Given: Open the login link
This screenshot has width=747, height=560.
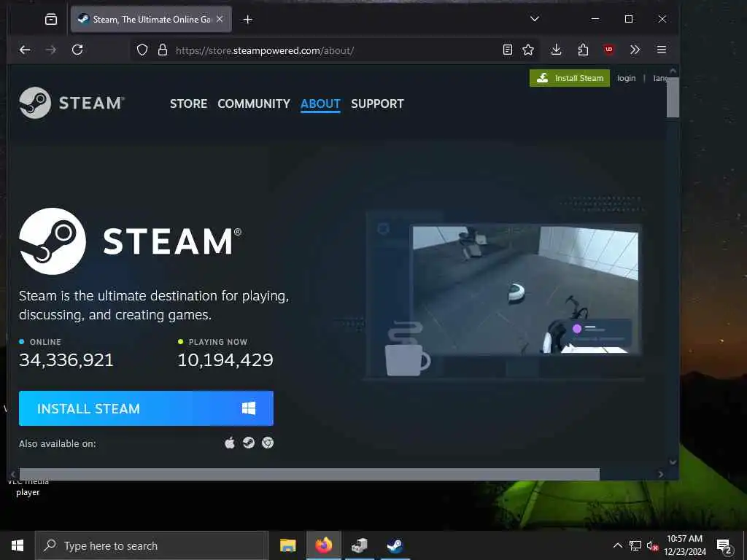Looking at the screenshot, I should point(626,78).
